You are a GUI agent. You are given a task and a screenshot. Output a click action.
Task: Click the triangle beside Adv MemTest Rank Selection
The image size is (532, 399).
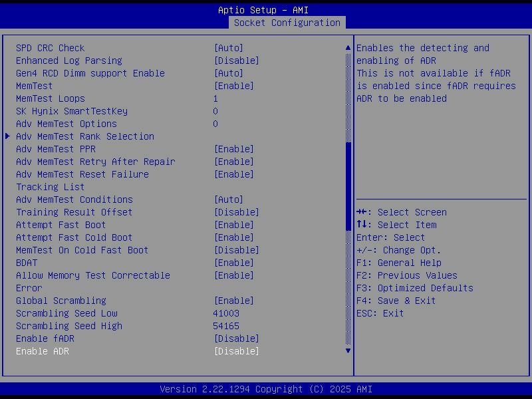(x=7, y=136)
